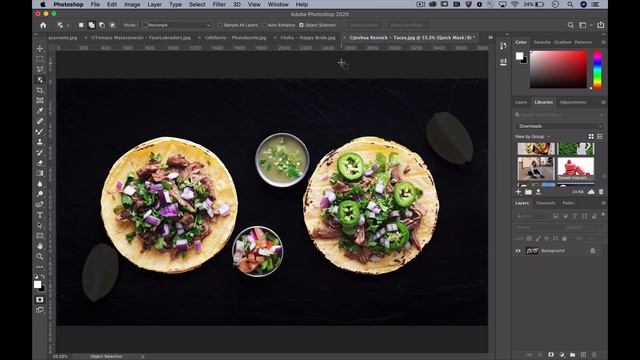Screen dimensions: 640x360
Task: Open the Filter menu
Action: pyautogui.click(x=219, y=4)
